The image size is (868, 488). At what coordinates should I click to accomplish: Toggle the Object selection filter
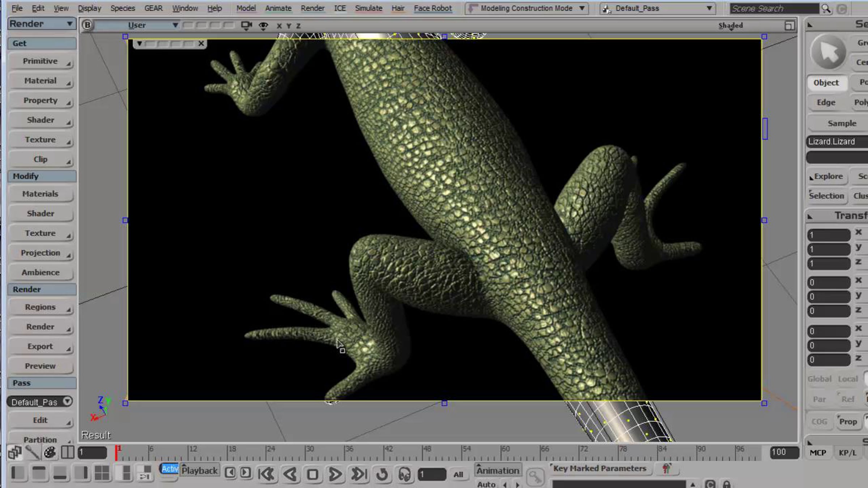(826, 83)
